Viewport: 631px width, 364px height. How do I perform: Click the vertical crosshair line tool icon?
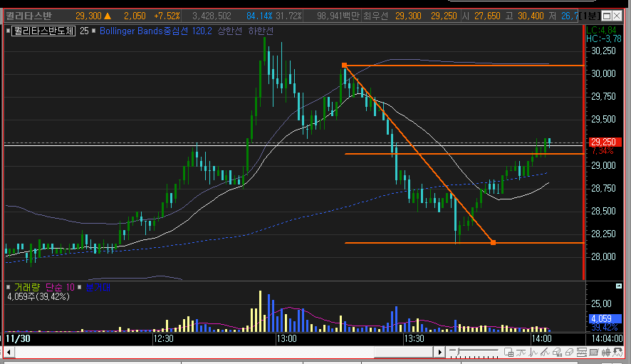(x=533, y=353)
